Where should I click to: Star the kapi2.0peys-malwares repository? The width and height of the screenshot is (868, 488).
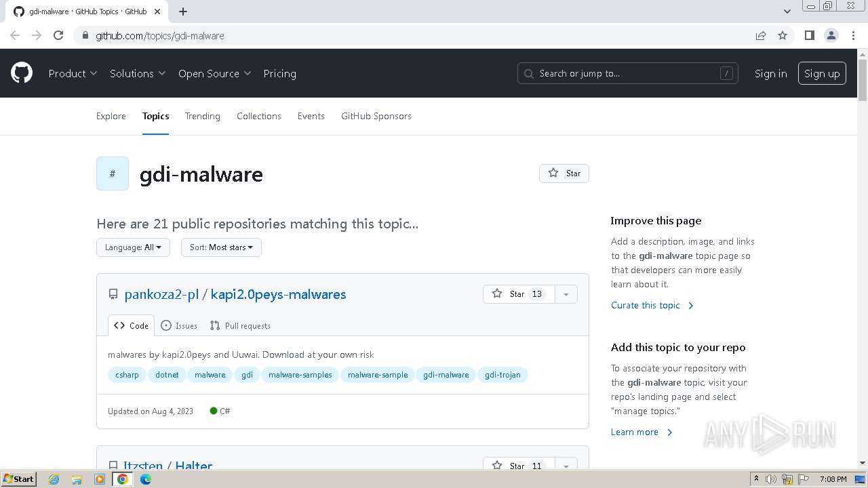[519, 293]
